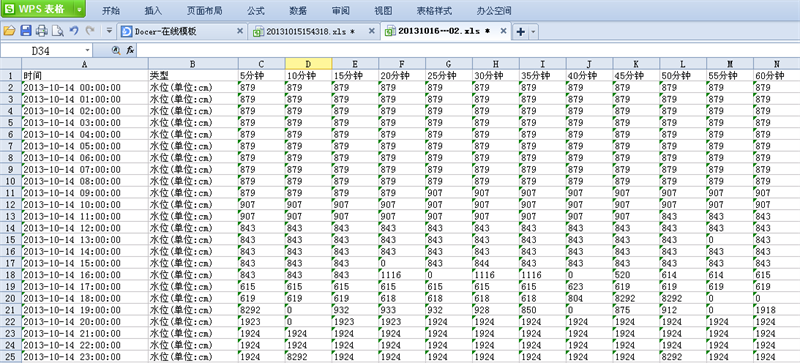Click the 30分钟 header cell
800x363 pixels.
[x=495, y=76]
